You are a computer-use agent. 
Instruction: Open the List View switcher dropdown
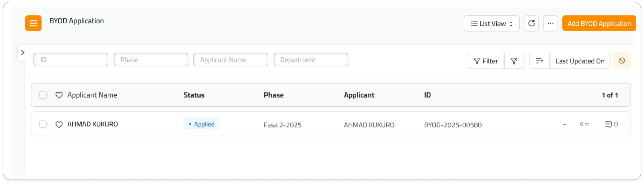(x=491, y=23)
